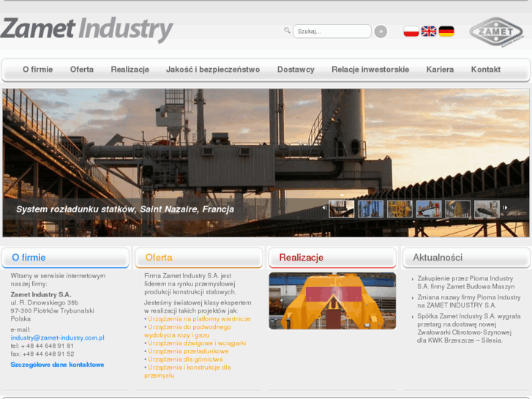Select second slider thumbnail with blue structure
The width and height of the screenshot is (532, 399).
(370, 209)
